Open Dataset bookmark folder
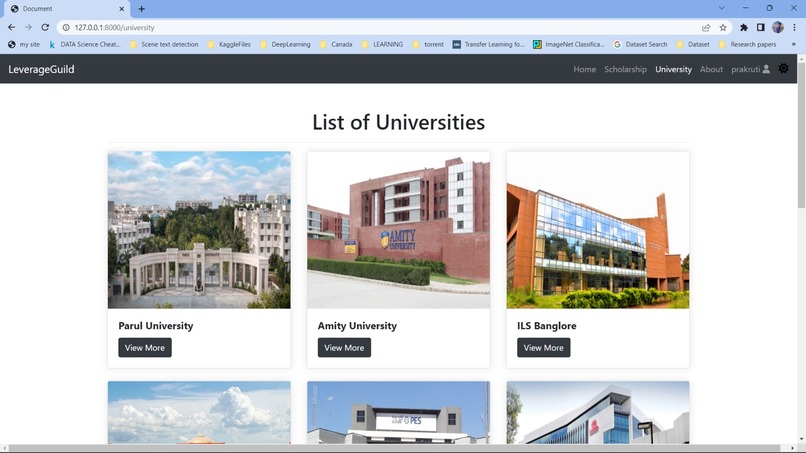This screenshot has height=453, width=806. [x=693, y=44]
